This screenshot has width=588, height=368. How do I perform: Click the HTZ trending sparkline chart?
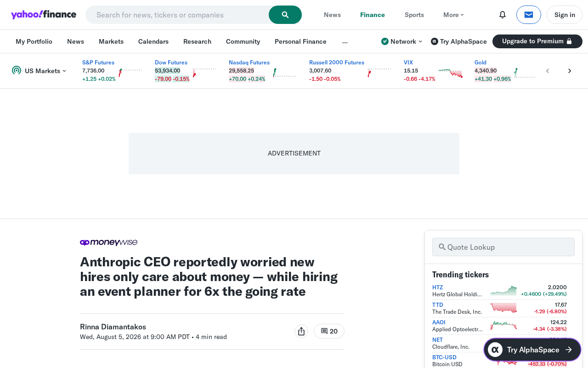tap(503, 291)
